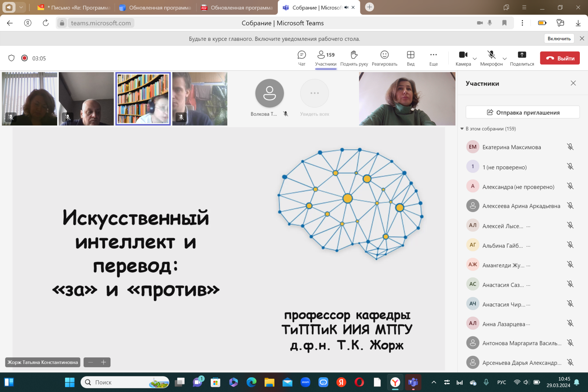588x392 pixels.
Task: Dismiss the notifications banner
Action: tap(582, 39)
